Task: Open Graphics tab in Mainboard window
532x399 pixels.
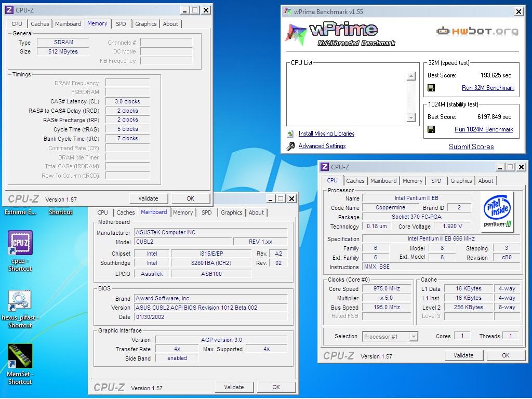Action: coord(232,212)
